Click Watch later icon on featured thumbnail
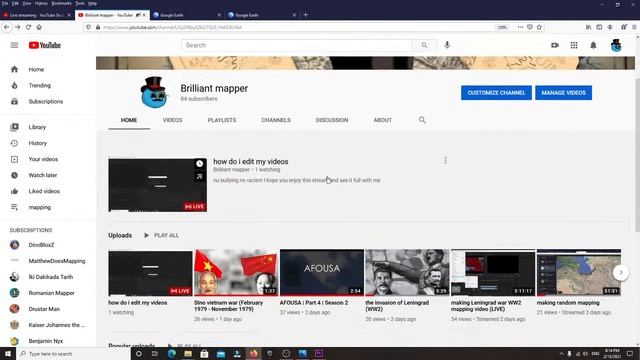The image size is (640, 360). [x=200, y=164]
